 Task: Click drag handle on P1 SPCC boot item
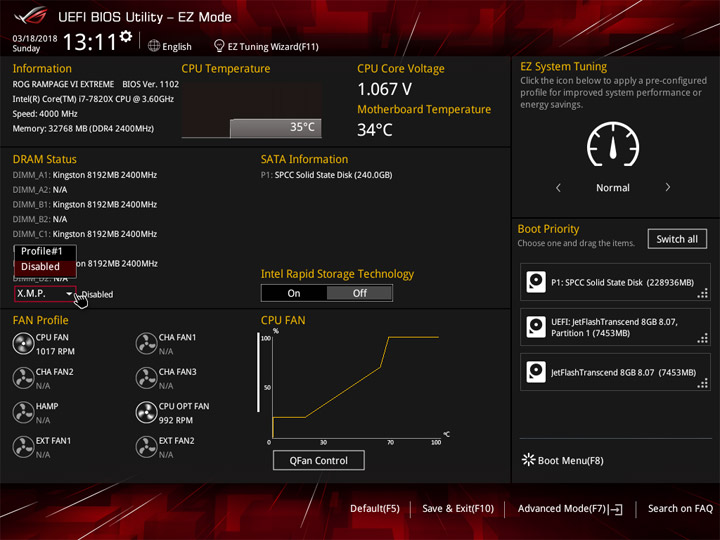703,293
